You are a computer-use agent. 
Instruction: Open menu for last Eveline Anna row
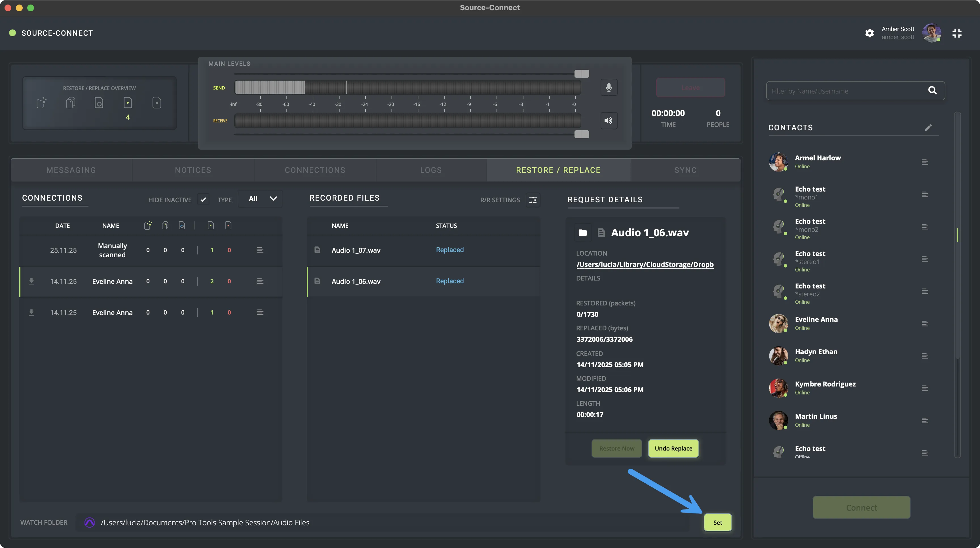260,312
